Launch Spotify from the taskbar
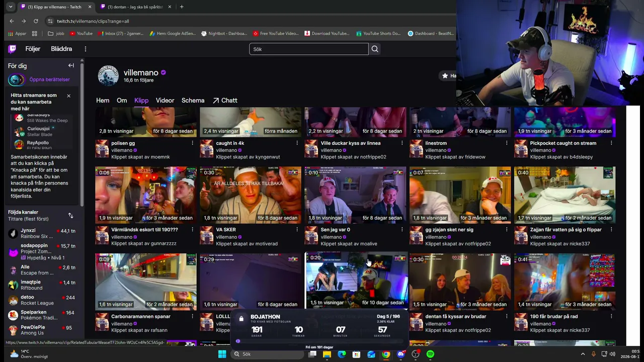Viewport: 644px width, 362px height. tap(430, 354)
